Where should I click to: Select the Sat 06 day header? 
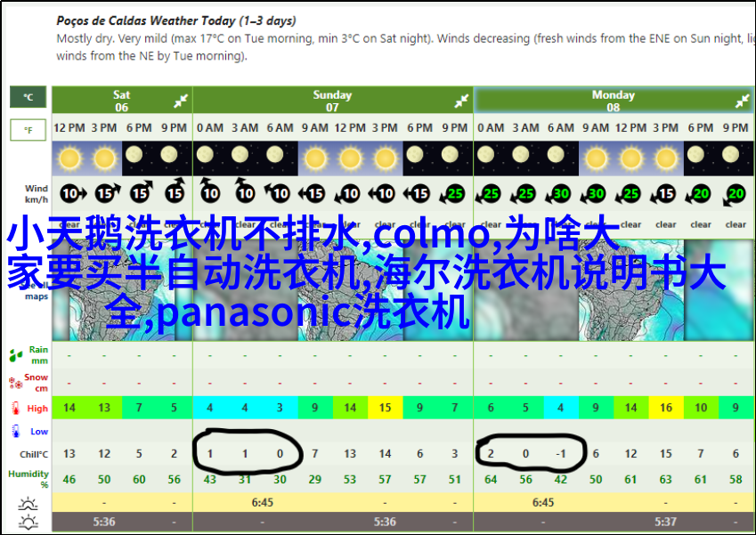[122, 101]
